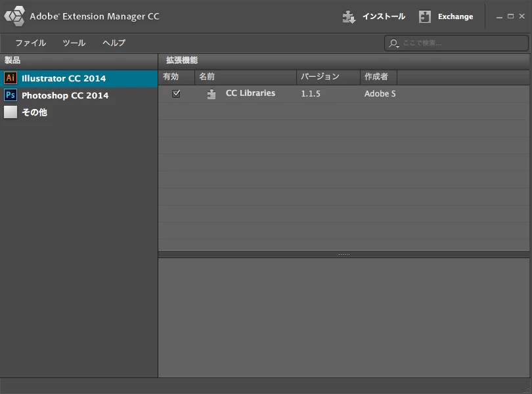Click the CC Libraries extension puzzle icon
The height and width of the screenshot is (394, 532).
pyautogui.click(x=211, y=94)
